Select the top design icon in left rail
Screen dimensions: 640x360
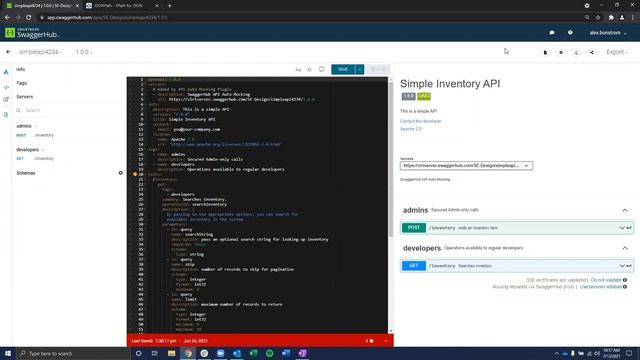click(x=6, y=72)
